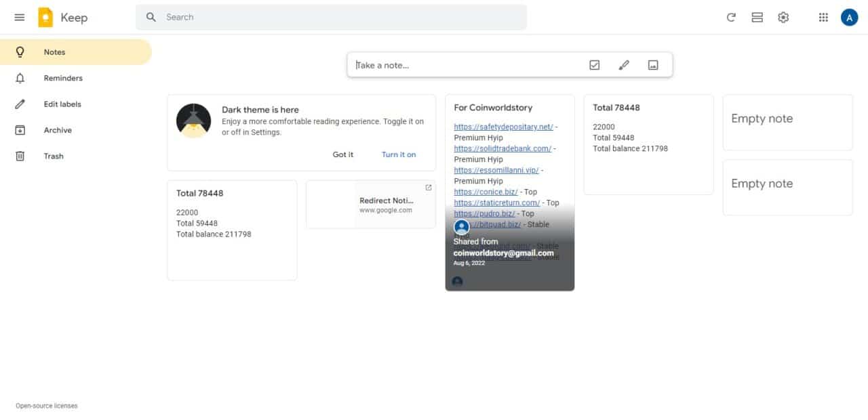Screen dimensions: 868x420
Task: Open the Open-source licenses link
Action: [47, 406]
